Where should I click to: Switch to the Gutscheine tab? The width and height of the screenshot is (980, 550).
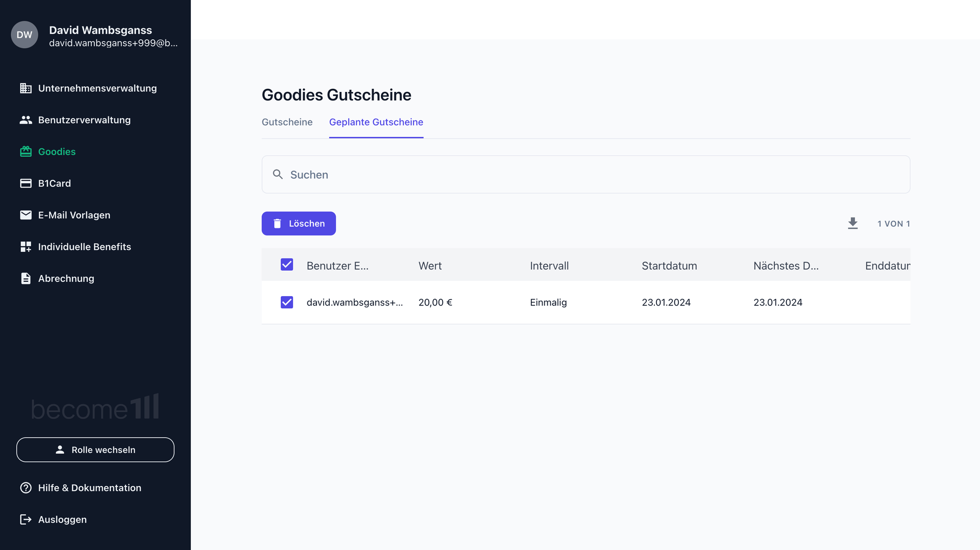pyautogui.click(x=287, y=122)
